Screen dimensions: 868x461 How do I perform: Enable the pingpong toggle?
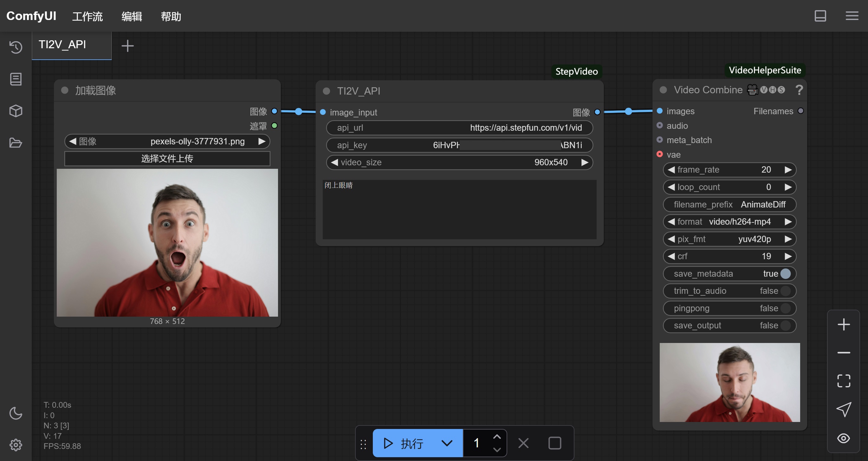[x=785, y=308]
